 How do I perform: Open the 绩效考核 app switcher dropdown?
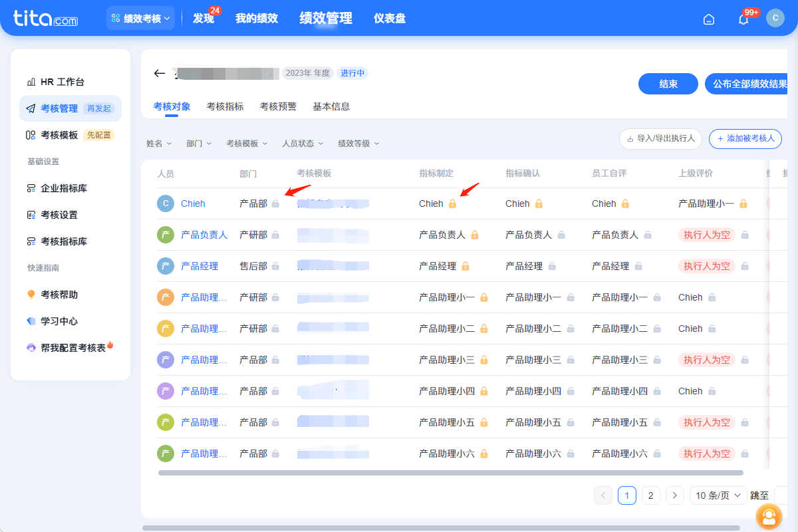[140, 18]
